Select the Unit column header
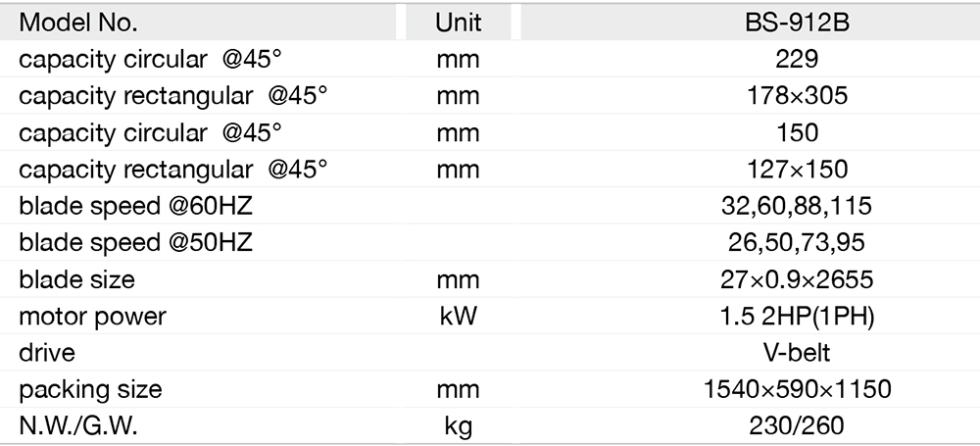 458,23
